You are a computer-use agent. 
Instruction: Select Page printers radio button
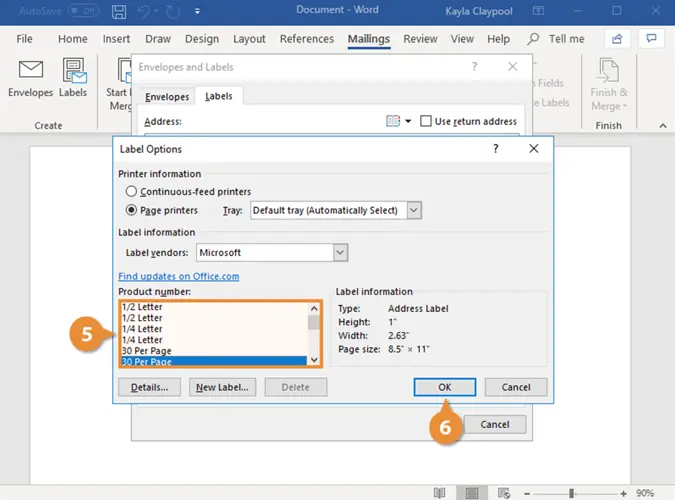click(x=131, y=210)
